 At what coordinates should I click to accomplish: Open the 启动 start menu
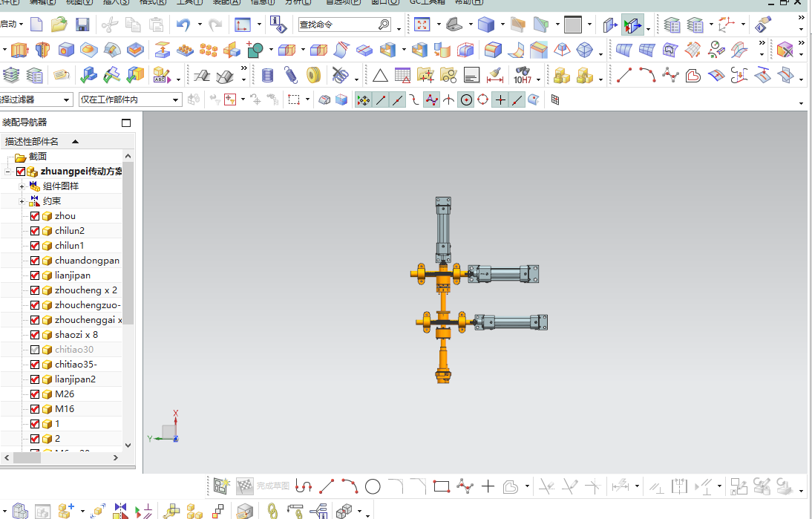click(12, 25)
